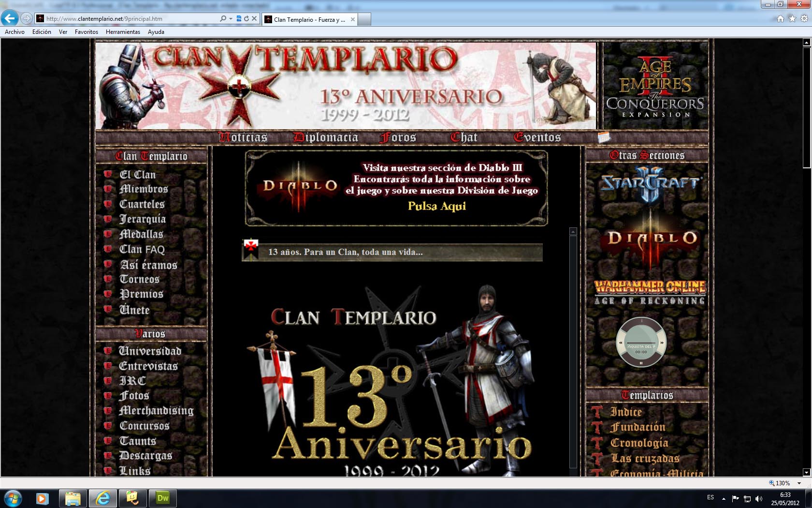Click the browser Back arrow button
The height and width of the screenshot is (508, 812).
(10, 18)
